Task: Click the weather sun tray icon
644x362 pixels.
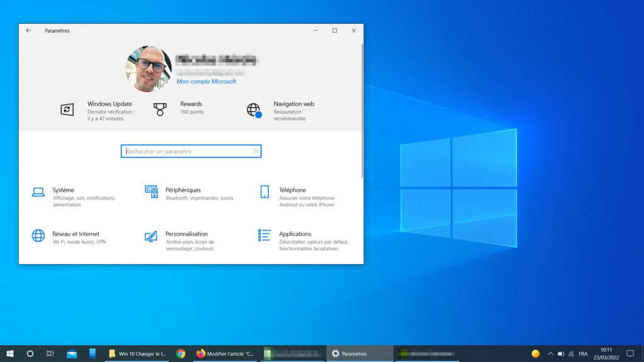Action: pyautogui.click(x=535, y=353)
